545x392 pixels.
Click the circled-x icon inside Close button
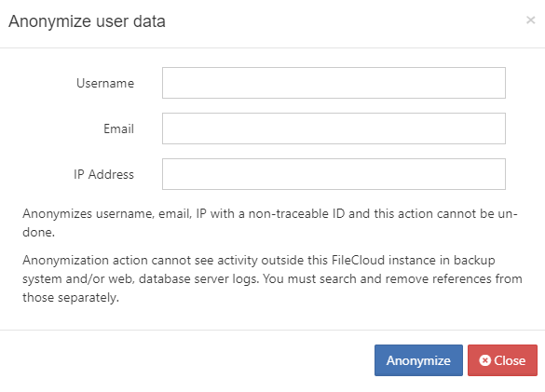(x=484, y=360)
